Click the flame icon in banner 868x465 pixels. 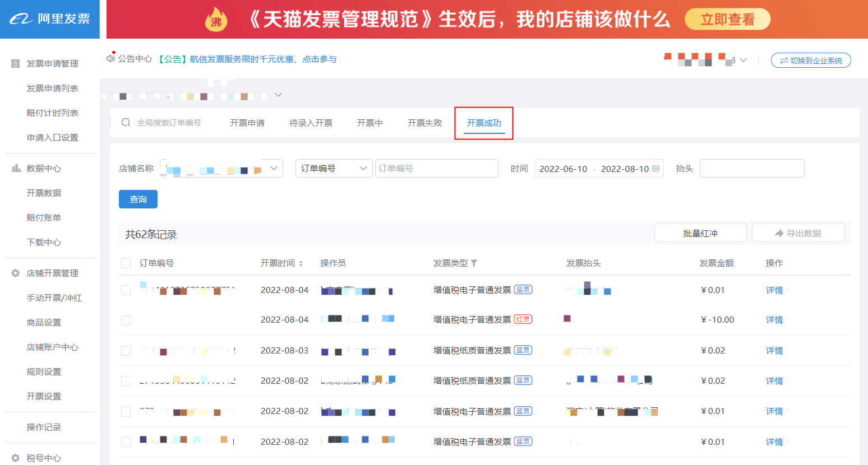tap(216, 20)
